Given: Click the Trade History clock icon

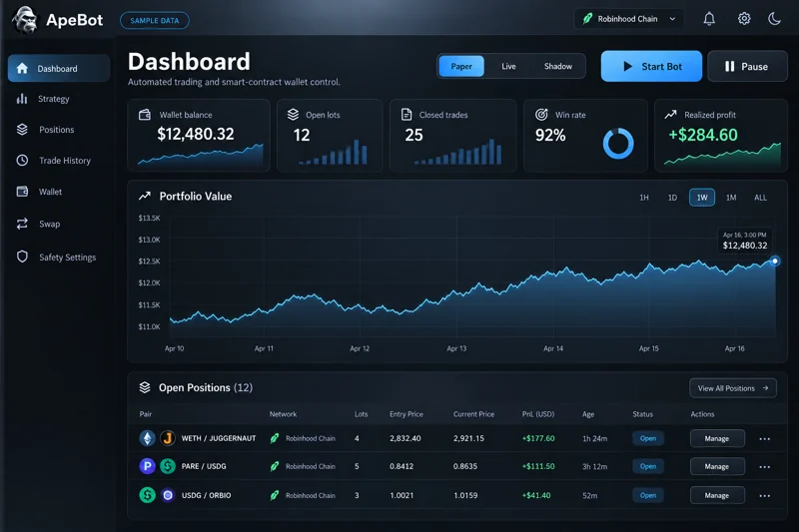Looking at the screenshot, I should tap(22, 161).
